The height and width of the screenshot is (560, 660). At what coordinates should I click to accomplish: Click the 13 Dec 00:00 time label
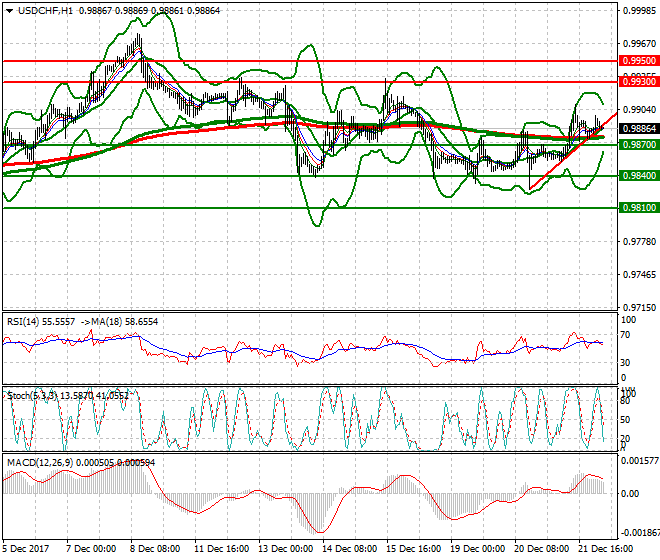[x=286, y=549]
